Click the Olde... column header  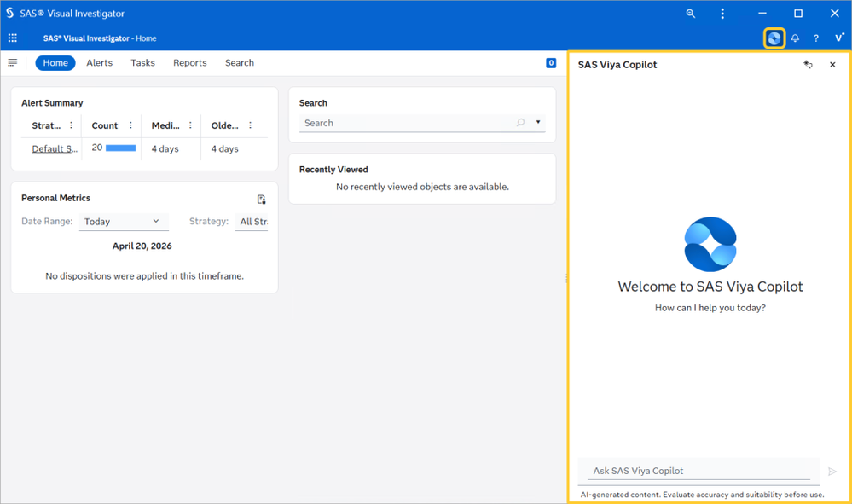(225, 125)
